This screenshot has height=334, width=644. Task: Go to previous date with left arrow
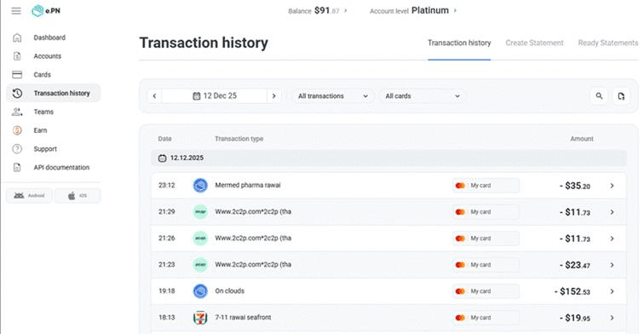point(154,96)
